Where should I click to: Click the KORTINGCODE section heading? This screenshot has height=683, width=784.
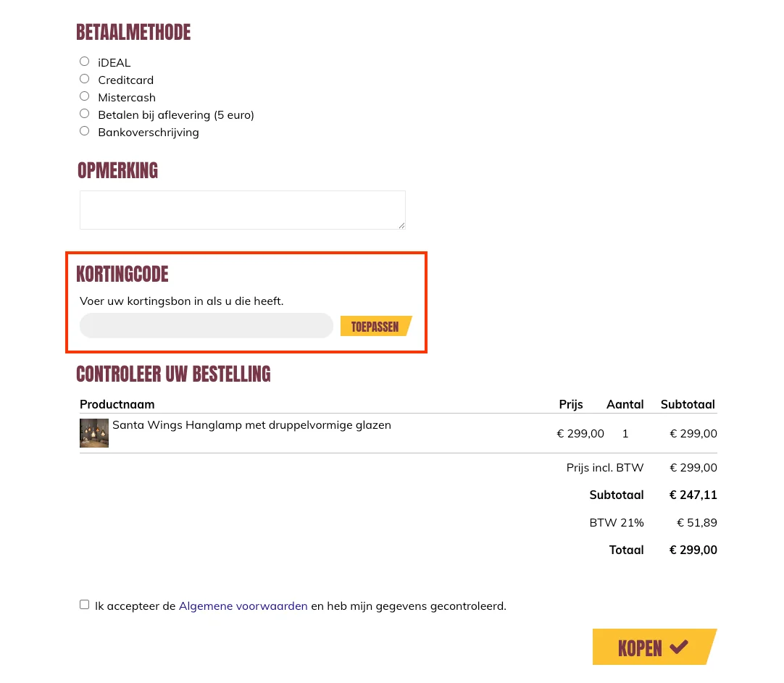pos(122,274)
